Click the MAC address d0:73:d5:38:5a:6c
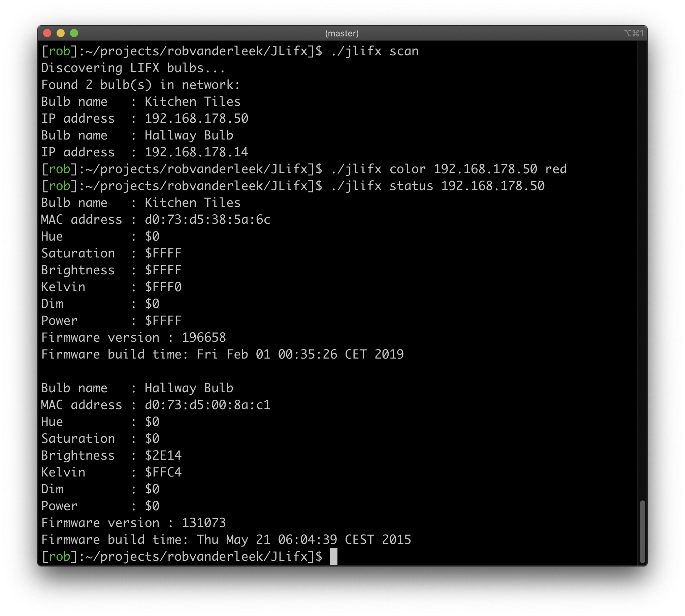The width and height of the screenshot is (685, 616). coord(207,220)
